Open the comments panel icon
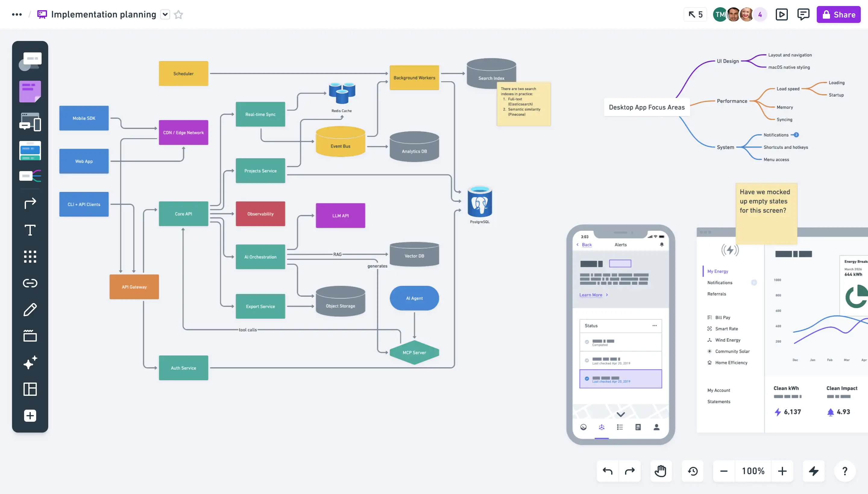This screenshot has width=868, height=494. click(x=803, y=14)
